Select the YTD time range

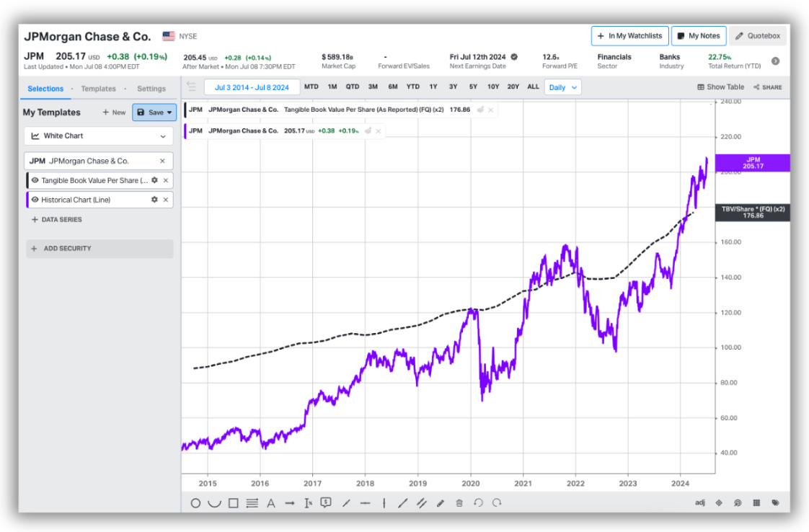412,87
